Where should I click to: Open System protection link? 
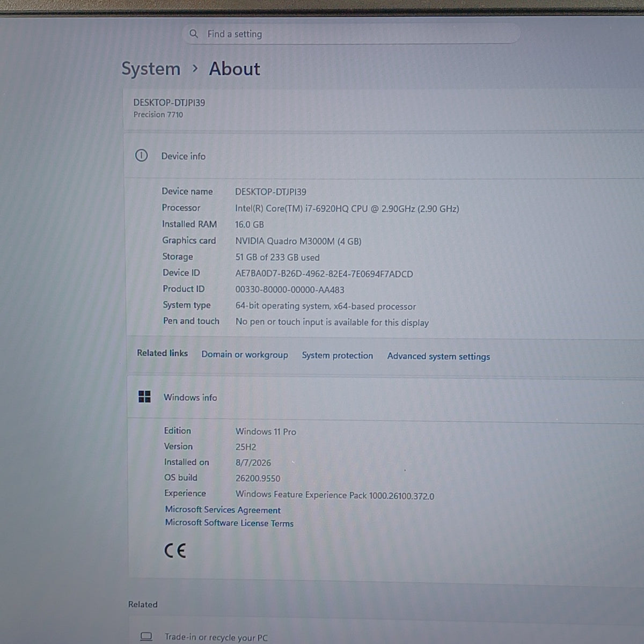click(338, 355)
